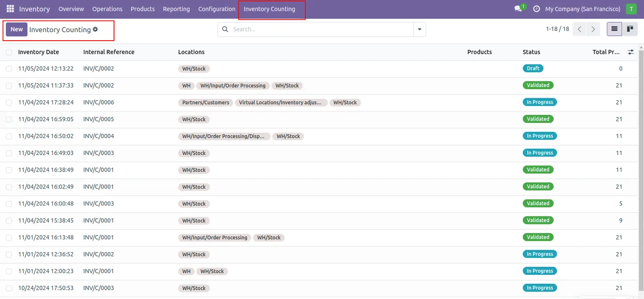Open the Inventory Counting menu item
The height and width of the screenshot is (299, 644).
(269, 9)
